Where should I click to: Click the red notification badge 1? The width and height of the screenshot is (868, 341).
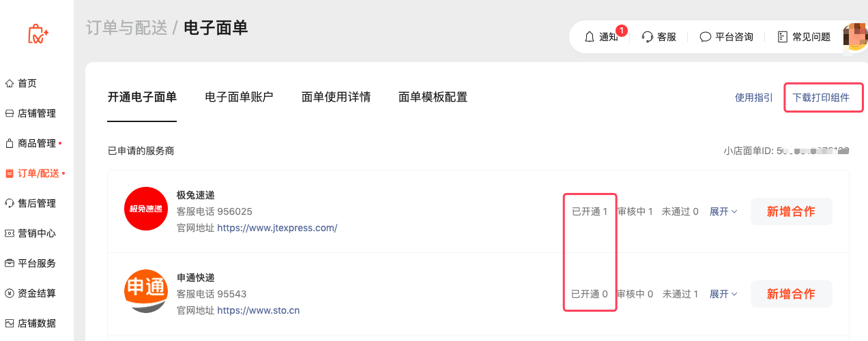[622, 30]
